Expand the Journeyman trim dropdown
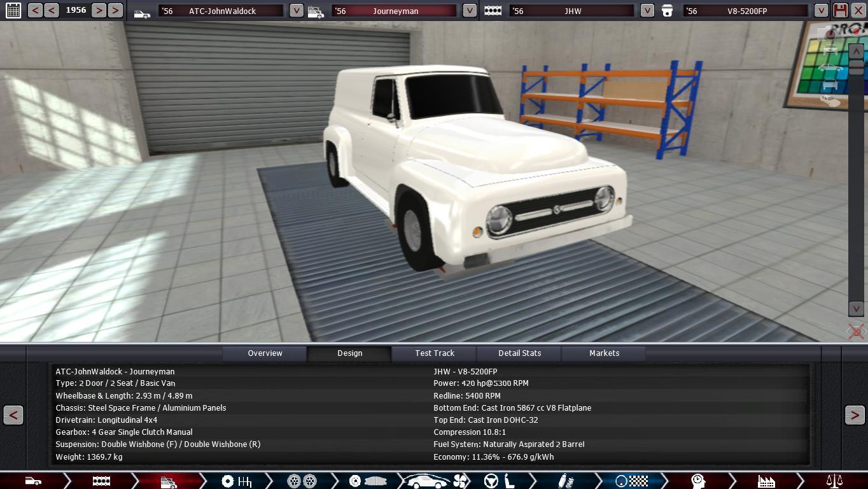868x489 pixels. coord(469,11)
